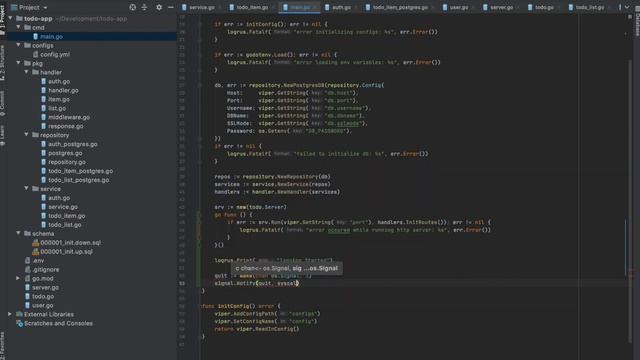Click the External Libraries icon

(19, 314)
